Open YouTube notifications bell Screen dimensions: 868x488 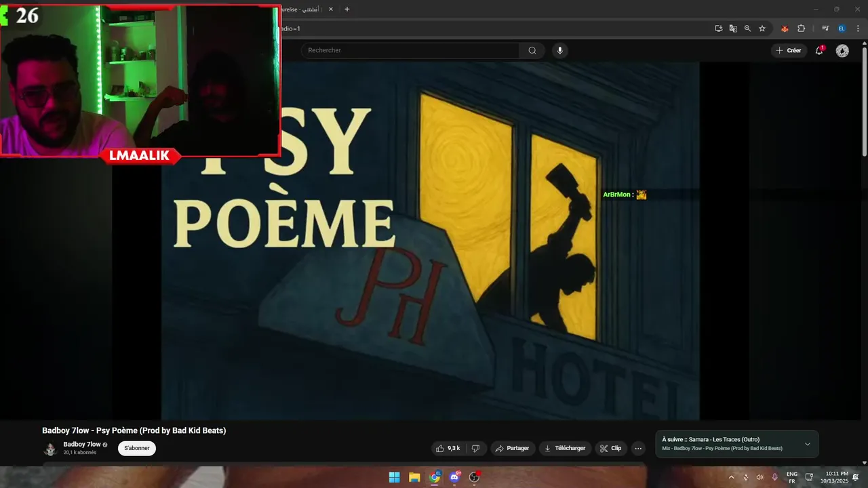point(819,50)
